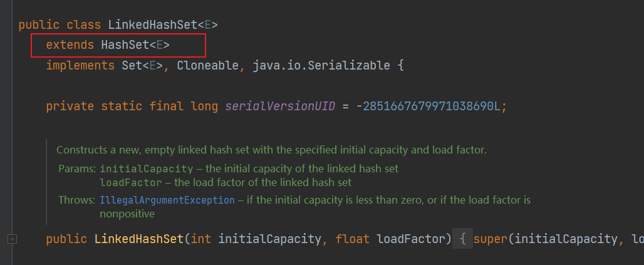Click the Set interface in implements clause
Image resolution: width=644 pixels, height=265 pixels.
tap(132, 65)
